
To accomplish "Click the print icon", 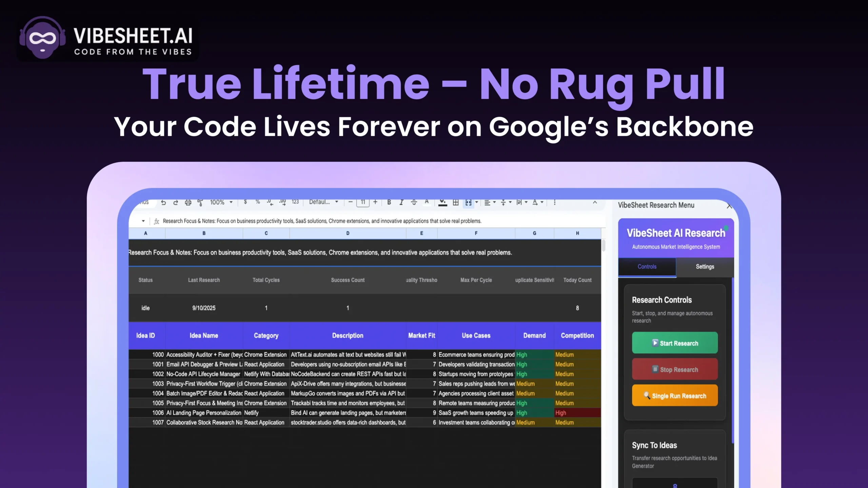I will tap(188, 202).
